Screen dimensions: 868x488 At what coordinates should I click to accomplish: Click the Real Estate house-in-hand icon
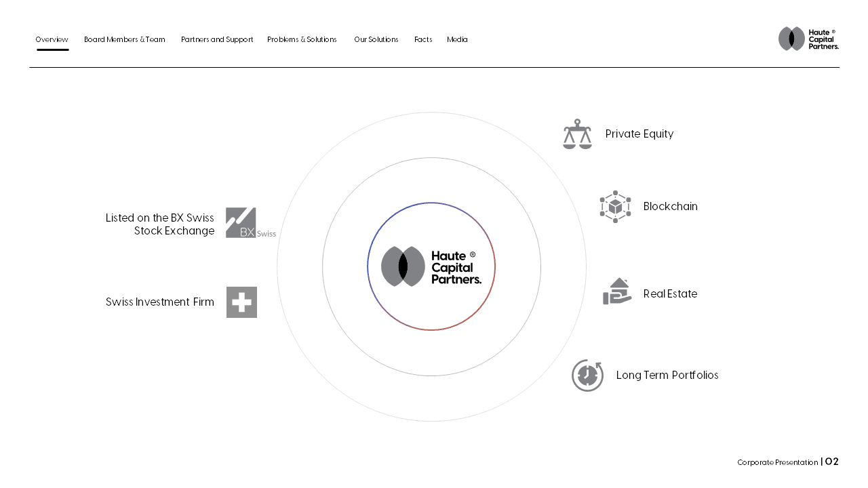pyautogui.click(x=617, y=291)
